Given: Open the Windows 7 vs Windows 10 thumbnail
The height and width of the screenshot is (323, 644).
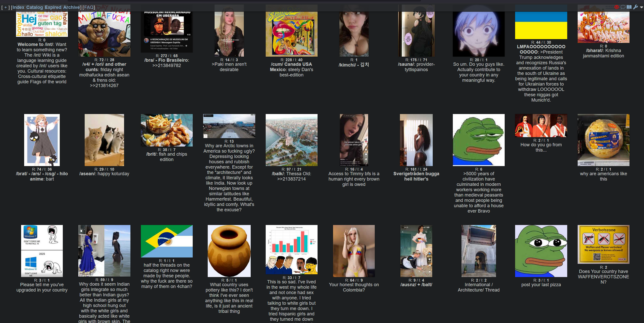Looking at the screenshot, I should coord(42,251).
